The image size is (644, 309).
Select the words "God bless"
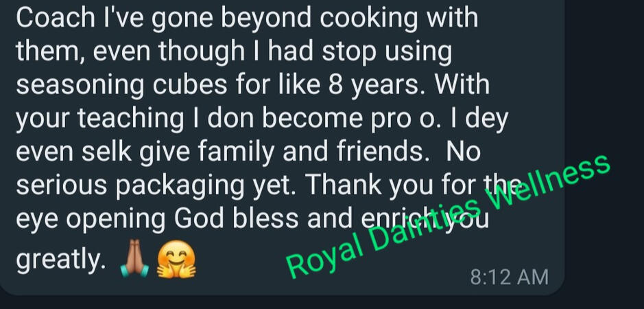(x=236, y=218)
